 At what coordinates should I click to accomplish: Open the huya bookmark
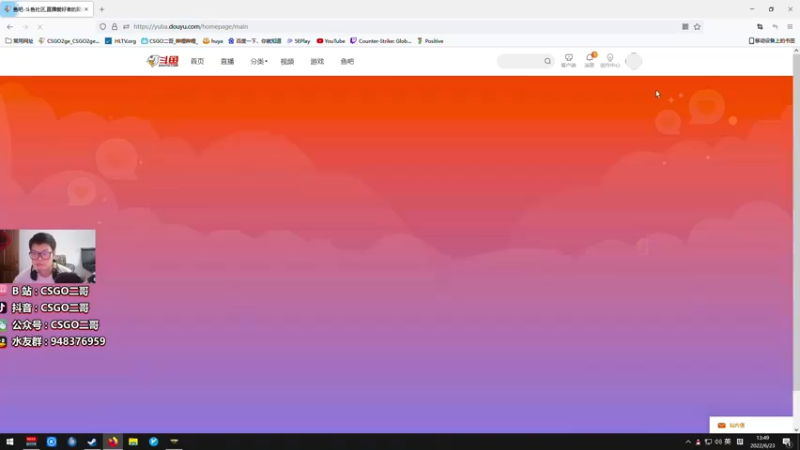click(x=213, y=41)
